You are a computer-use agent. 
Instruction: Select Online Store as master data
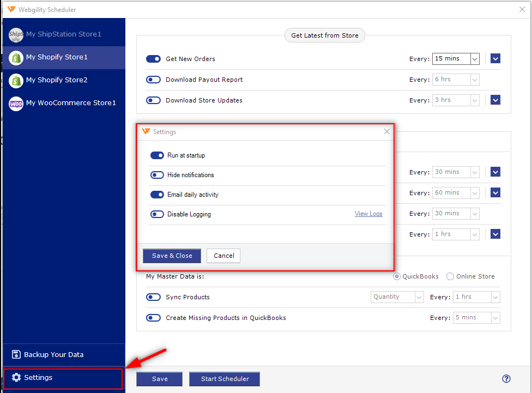coord(450,276)
